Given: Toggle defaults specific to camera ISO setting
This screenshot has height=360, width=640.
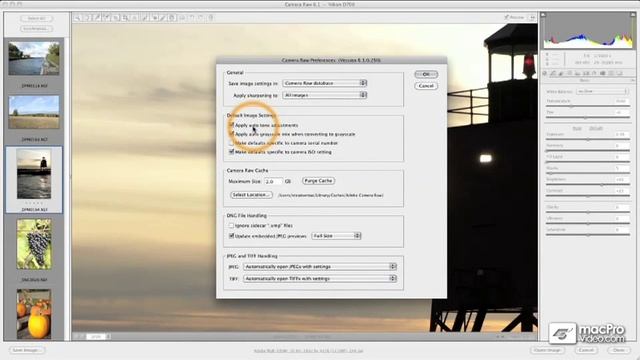Looking at the screenshot, I should [231, 152].
